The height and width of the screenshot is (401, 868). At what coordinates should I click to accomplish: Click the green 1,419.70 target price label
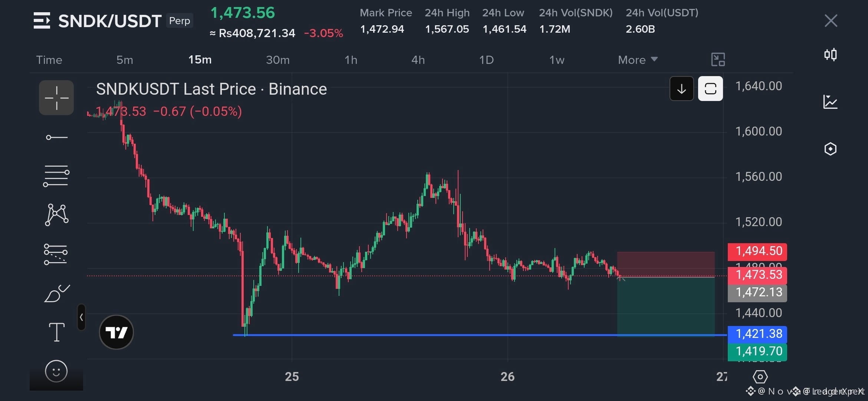(x=757, y=352)
